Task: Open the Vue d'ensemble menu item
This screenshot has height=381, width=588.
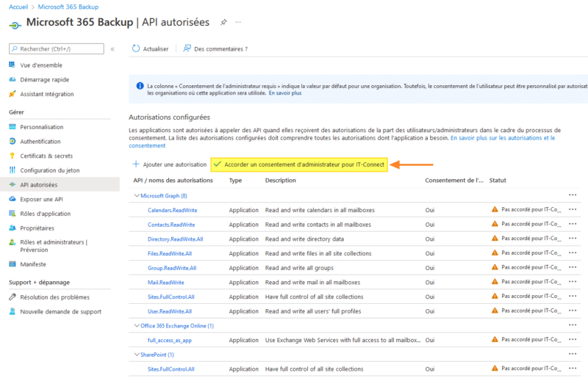Action: pos(41,65)
